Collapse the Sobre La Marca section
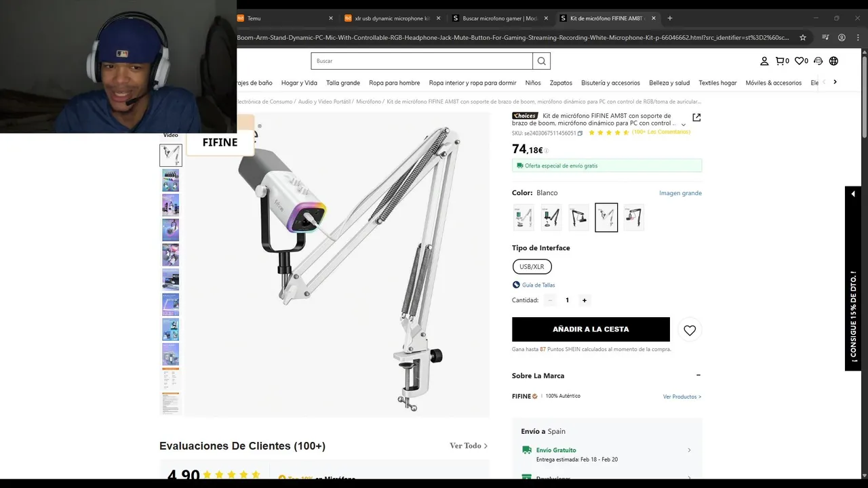Viewport: 868px width, 488px height. pyautogui.click(x=698, y=375)
